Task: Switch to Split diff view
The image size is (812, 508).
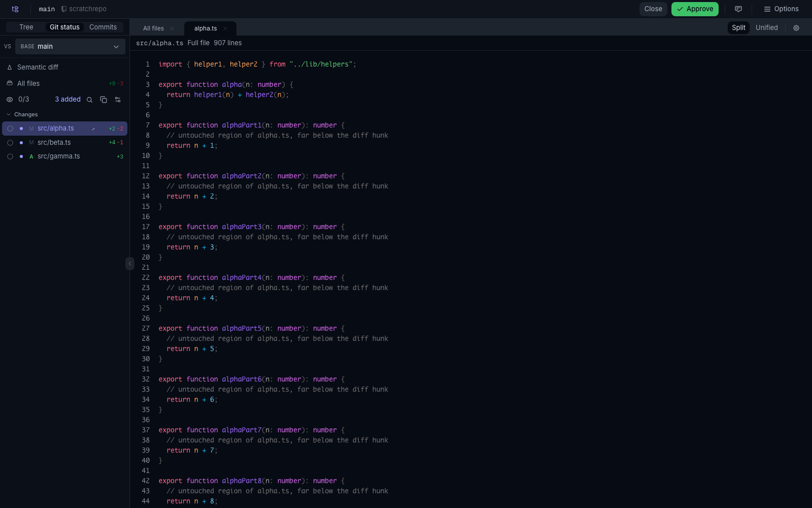Action: (738, 28)
